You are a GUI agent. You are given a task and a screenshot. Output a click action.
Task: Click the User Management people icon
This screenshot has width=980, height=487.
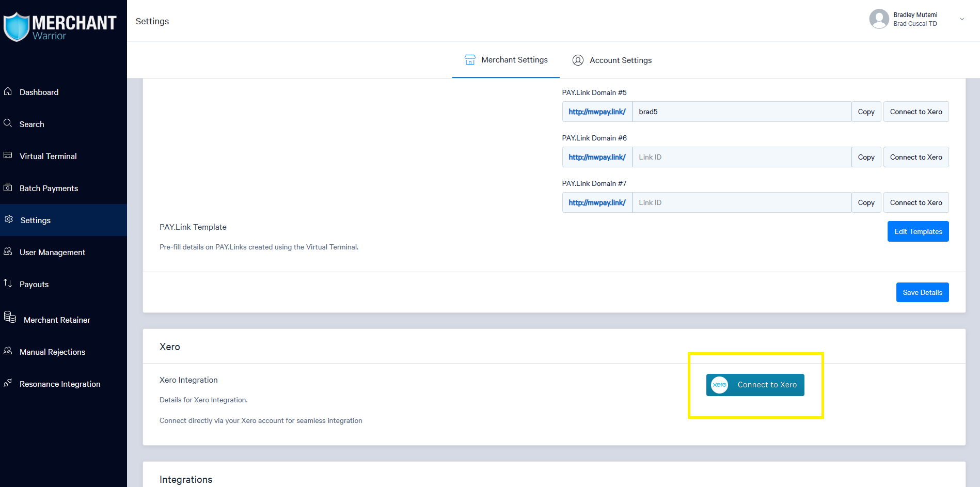pos(8,251)
